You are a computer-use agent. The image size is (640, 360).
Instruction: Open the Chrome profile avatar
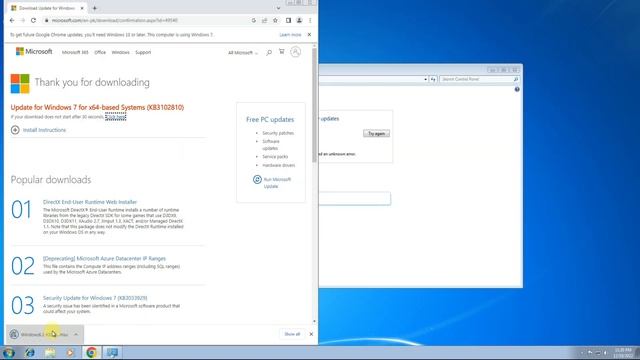[x=299, y=20]
